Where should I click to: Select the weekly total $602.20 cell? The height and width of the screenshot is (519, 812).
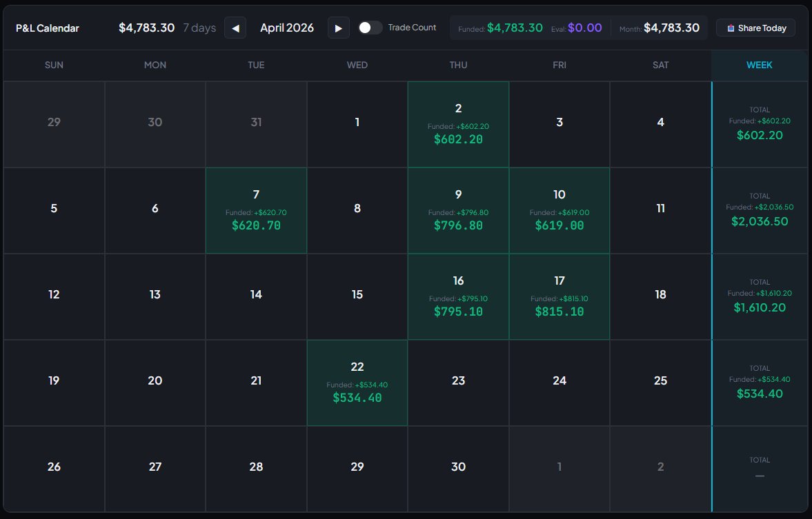760,124
